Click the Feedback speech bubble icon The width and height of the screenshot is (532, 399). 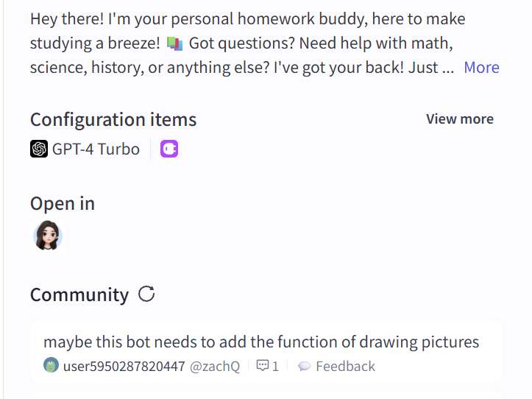click(x=304, y=366)
